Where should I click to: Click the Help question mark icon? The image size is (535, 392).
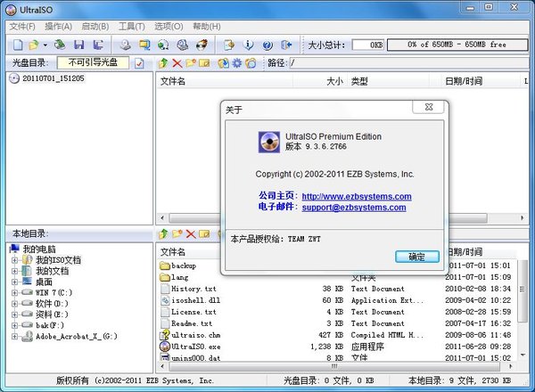(267, 45)
